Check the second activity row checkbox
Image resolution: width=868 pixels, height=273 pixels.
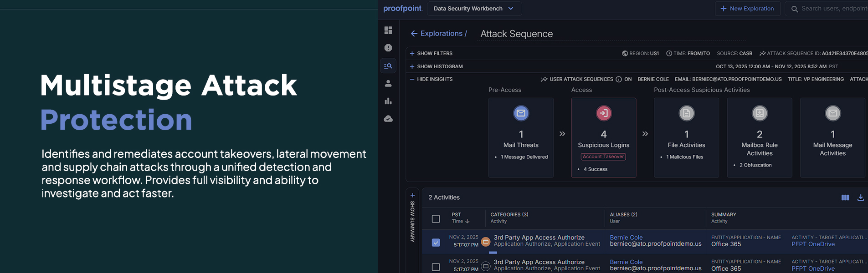(436, 267)
